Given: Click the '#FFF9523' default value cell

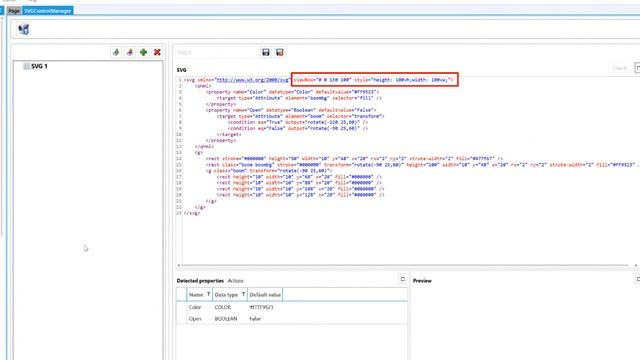Looking at the screenshot, I should pyautogui.click(x=261, y=307).
